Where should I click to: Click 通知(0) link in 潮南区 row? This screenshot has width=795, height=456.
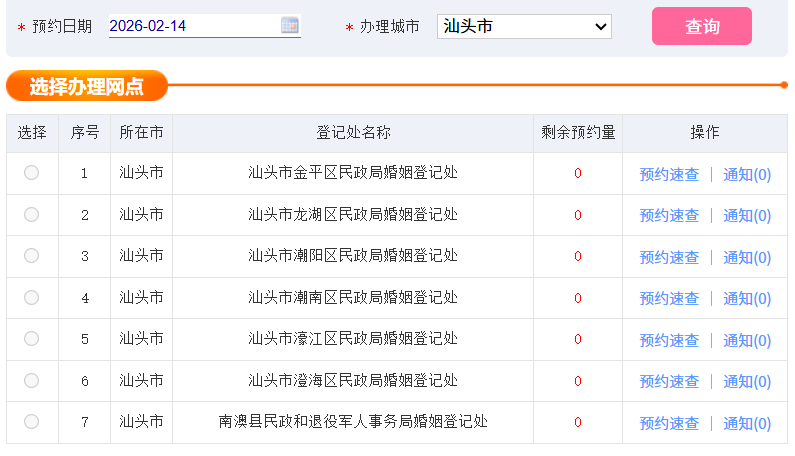point(747,299)
